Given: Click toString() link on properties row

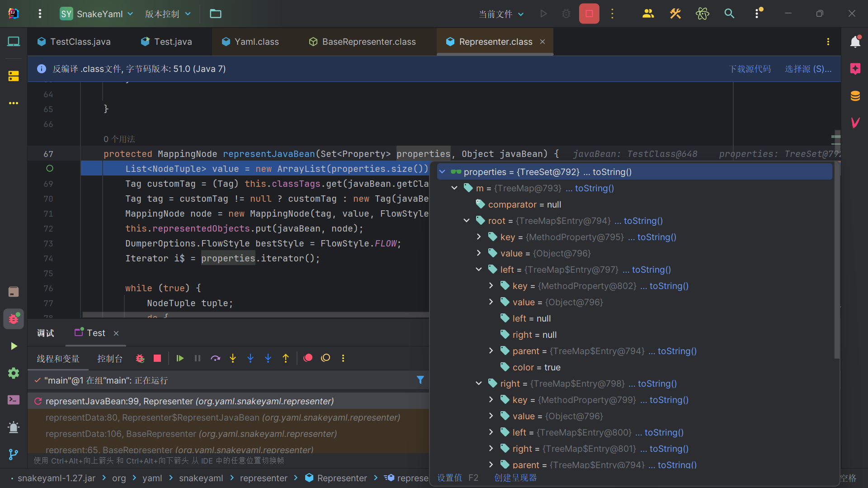Looking at the screenshot, I should pyautogui.click(x=612, y=172).
